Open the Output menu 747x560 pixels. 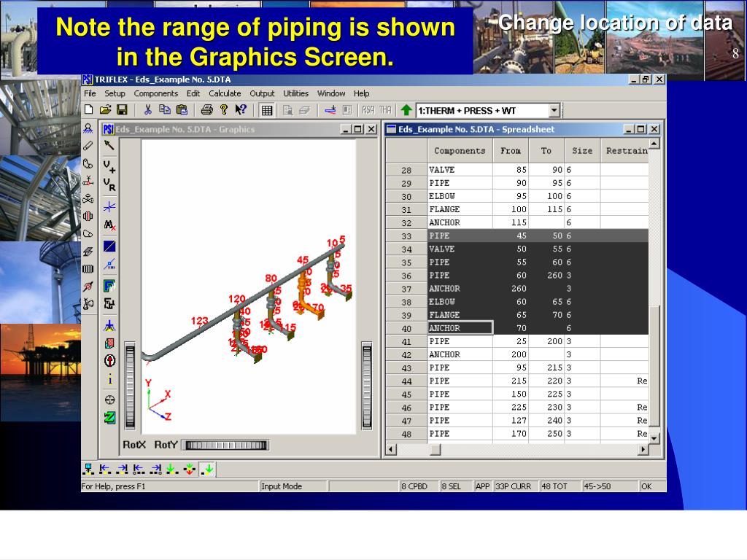(x=262, y=93)
